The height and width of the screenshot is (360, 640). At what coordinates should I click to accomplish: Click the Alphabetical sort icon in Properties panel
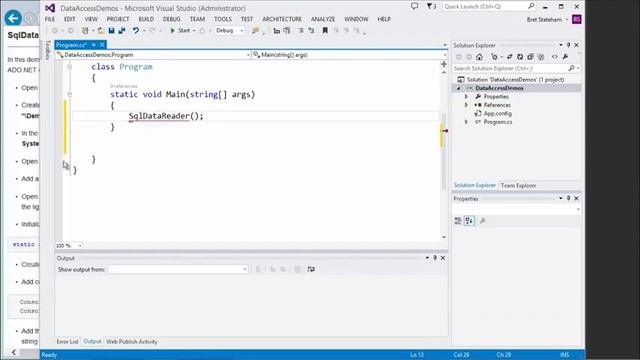469,221
